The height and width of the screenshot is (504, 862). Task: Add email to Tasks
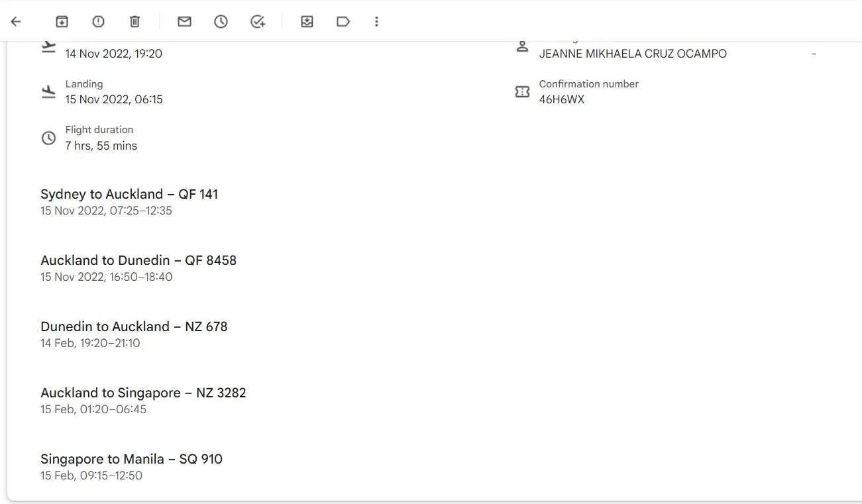[258, 22]
